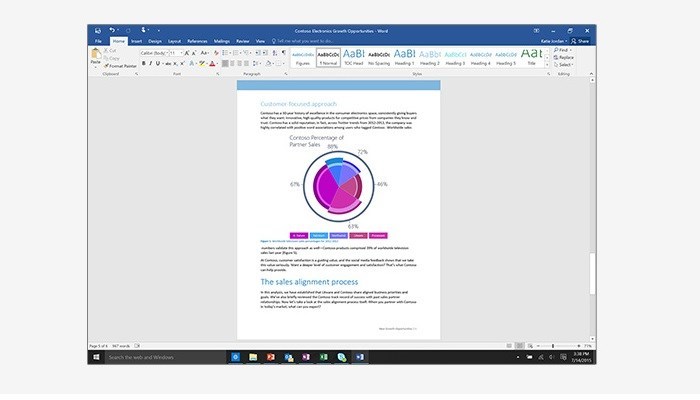The image size is (700, 400).
Task: Toggle Underline formatting
Action: tap(158, 63)
